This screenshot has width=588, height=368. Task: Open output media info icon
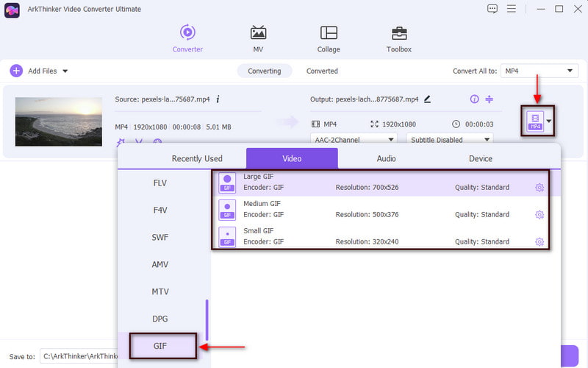click(474, 99)
